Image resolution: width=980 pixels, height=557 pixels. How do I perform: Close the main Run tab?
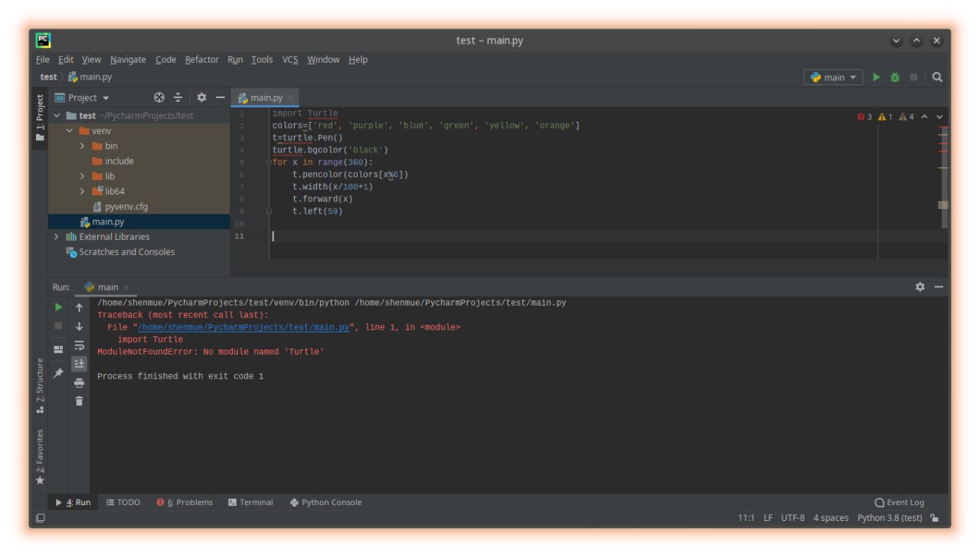[126, 287]
